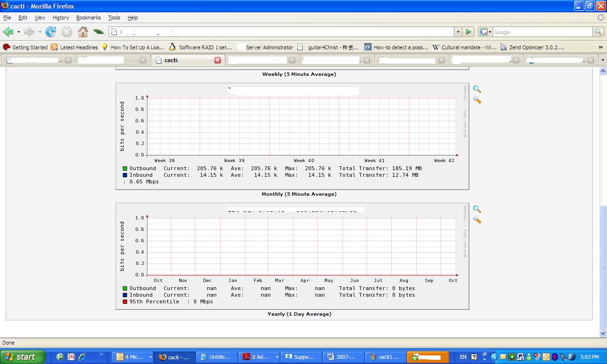Click into the Google search box

[x=543, y=32]
